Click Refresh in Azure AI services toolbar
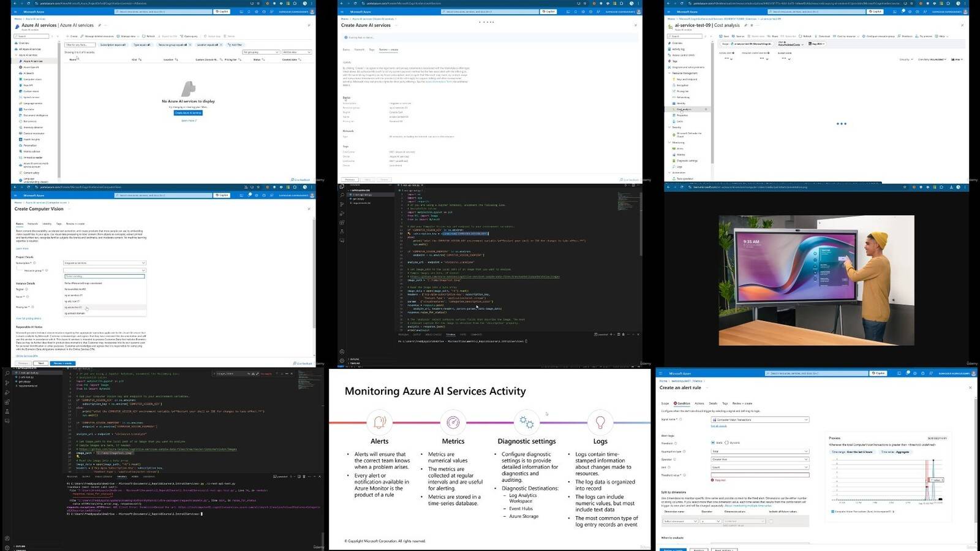This screenshot has height=551, width=980. pyautogui.click(x=149, y=36)
